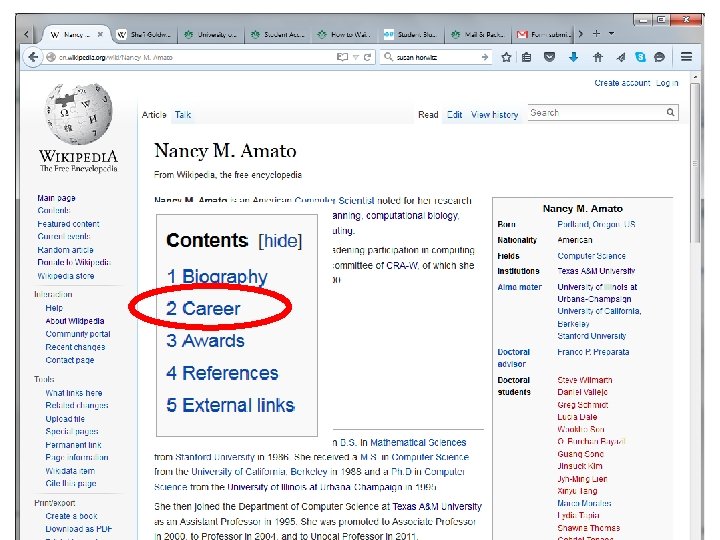Open the address bar history dropdown arrow
Viewport: 720px width, 540px height.
coord(355,57)
